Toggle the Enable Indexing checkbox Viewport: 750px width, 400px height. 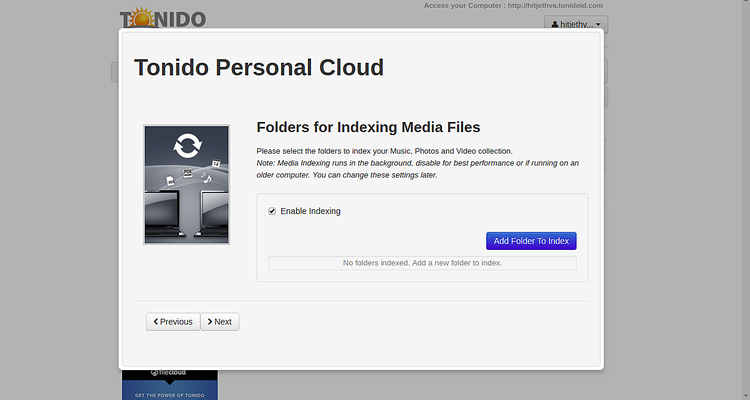272,211
